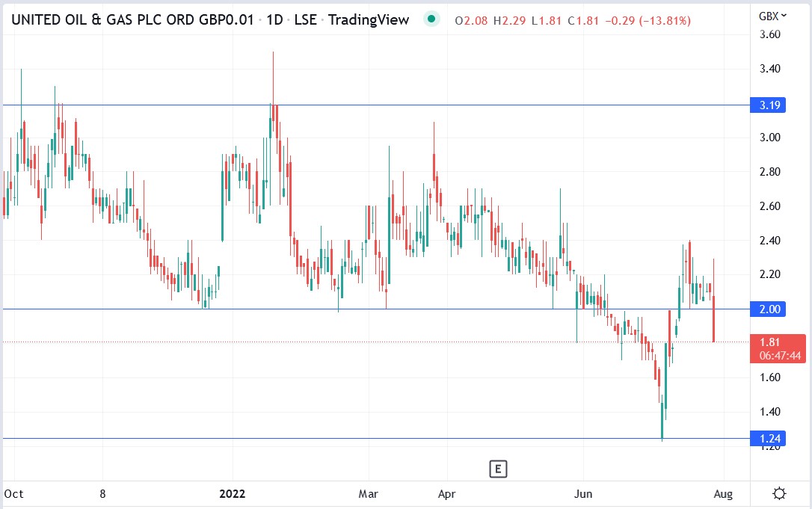
Task: Click the symbol title UNITED OIL & GAS
Action: coord(132,20)
